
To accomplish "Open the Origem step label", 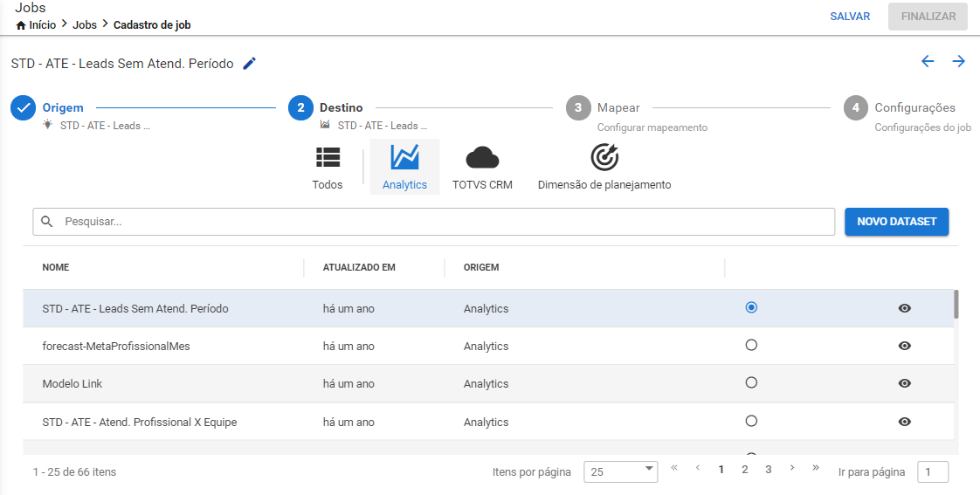I will click(63, 107).
